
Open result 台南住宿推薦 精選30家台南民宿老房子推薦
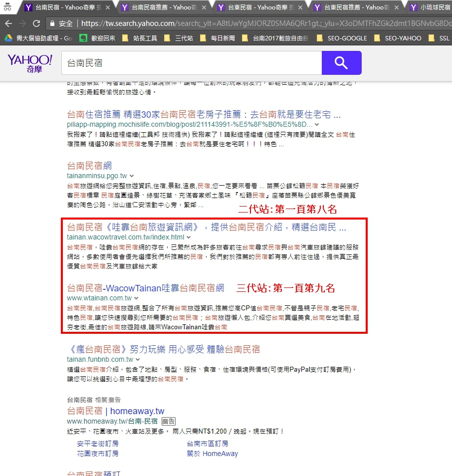pos(204,114)
